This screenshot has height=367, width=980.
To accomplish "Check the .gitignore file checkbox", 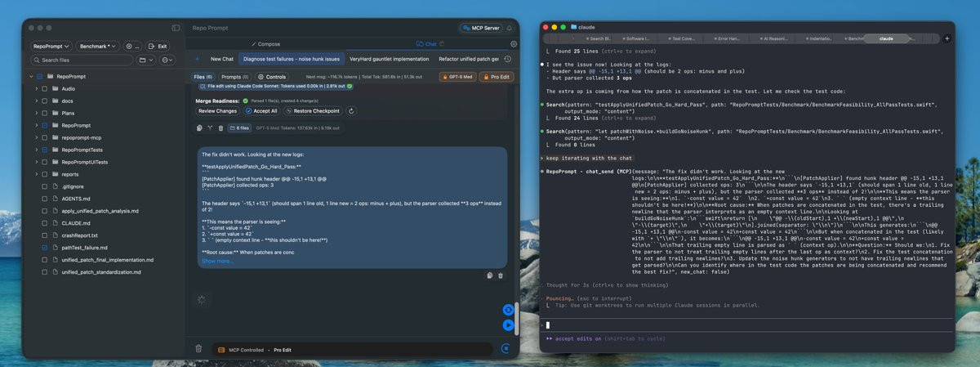I will pos(44,186).
